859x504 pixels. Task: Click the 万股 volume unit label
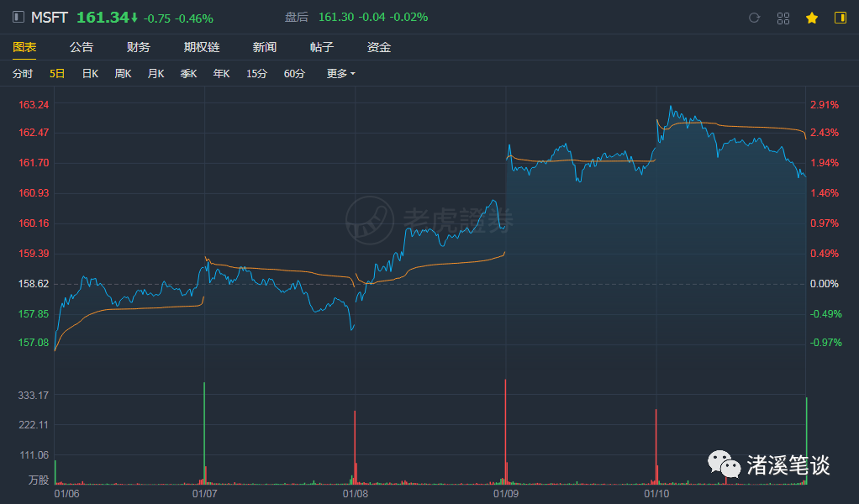[39, 480]
